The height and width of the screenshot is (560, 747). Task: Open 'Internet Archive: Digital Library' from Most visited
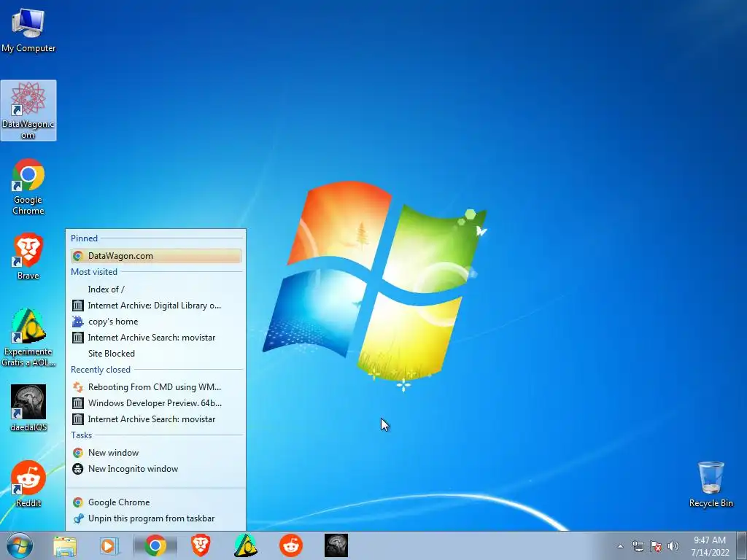156,306
